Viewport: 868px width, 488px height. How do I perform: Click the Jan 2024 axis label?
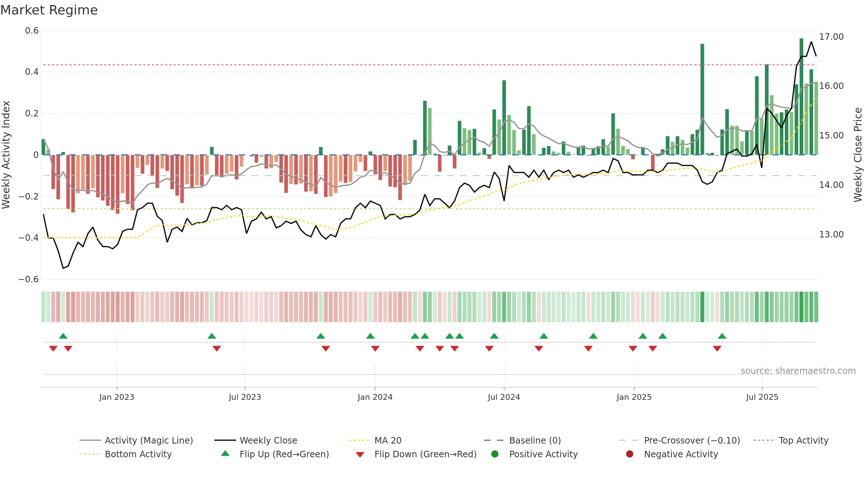(x=375, y=397)
